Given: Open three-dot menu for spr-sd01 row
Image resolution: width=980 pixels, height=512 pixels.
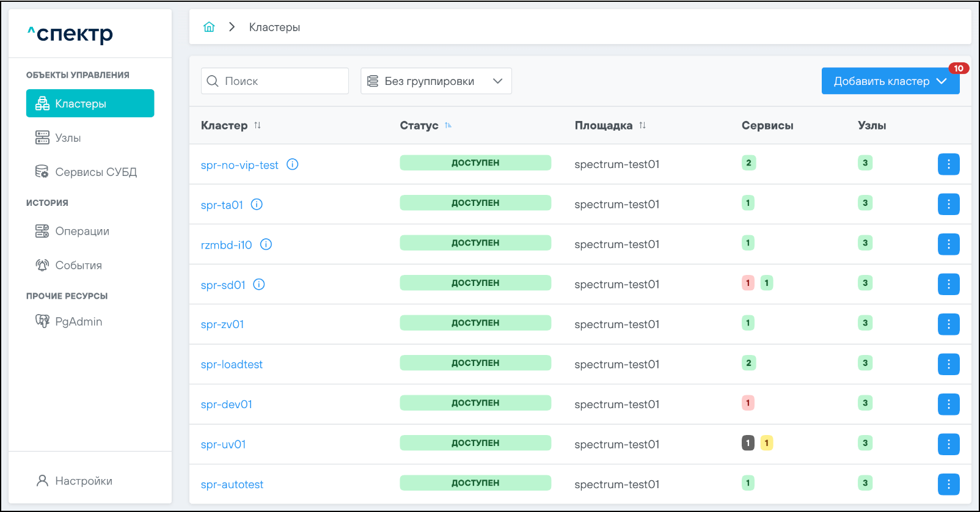Looking at the screenshot, I should [948, 284].
